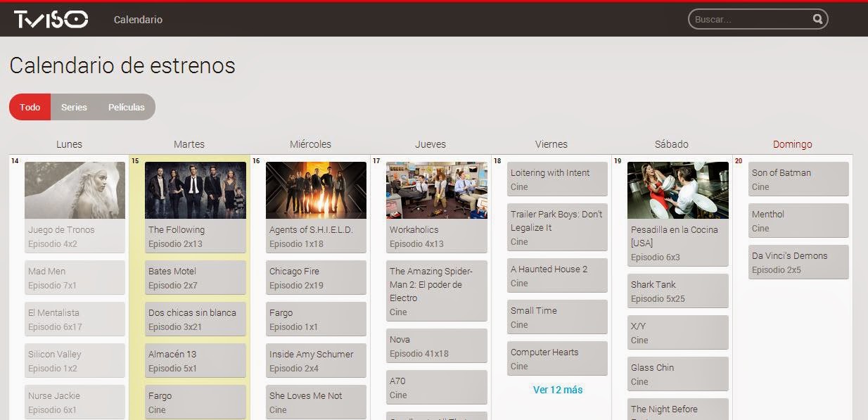Click the Tviso logo
The width and height of the screenshot is (868, 420).
[x=51, y=19]
